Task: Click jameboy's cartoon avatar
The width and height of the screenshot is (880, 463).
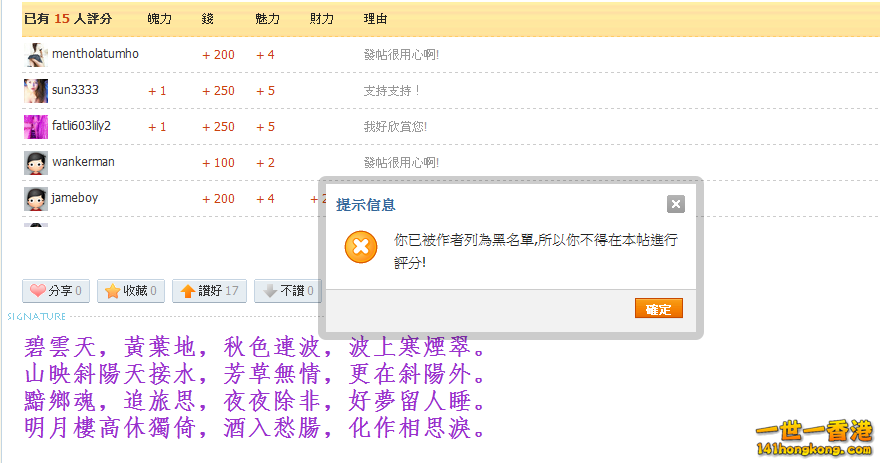Action: [35, 199]
